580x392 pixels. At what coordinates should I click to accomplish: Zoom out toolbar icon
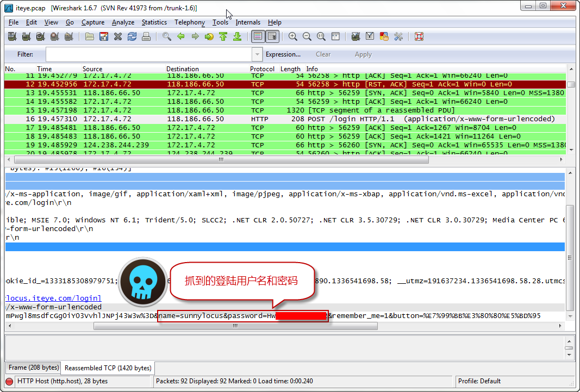307,36
